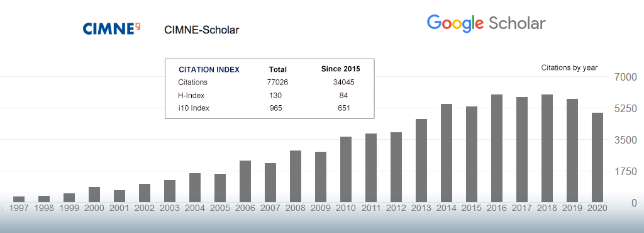Select the 1997 year label on axis
The image size is (644, 233).
tap(19, 208)
